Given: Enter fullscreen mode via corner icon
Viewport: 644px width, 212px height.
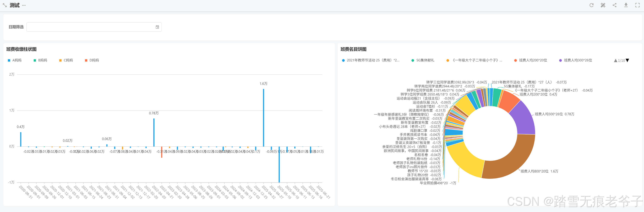Looking at the screenshot, I should (x=637, y=5).
